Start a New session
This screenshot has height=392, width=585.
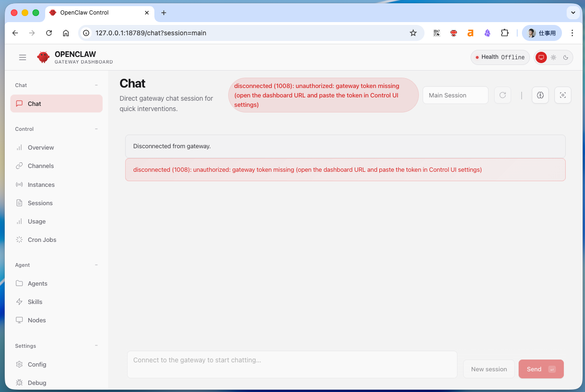click(489, 369)
